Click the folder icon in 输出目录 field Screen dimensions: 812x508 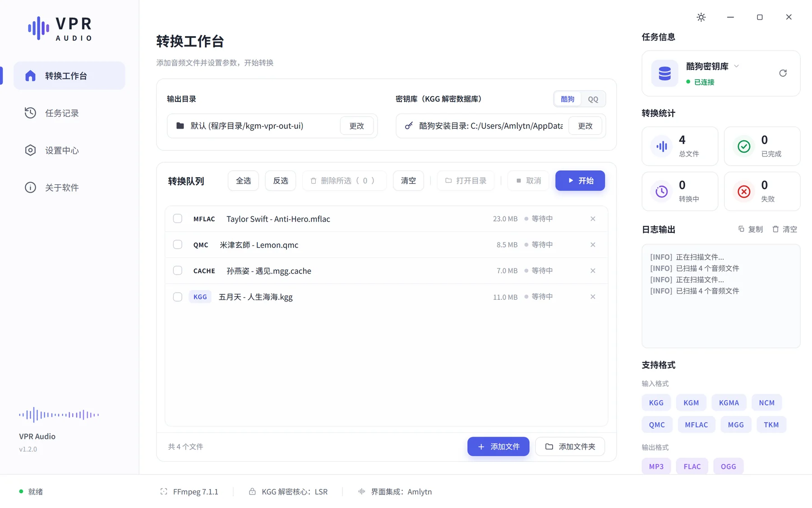(x=180, y=126)
